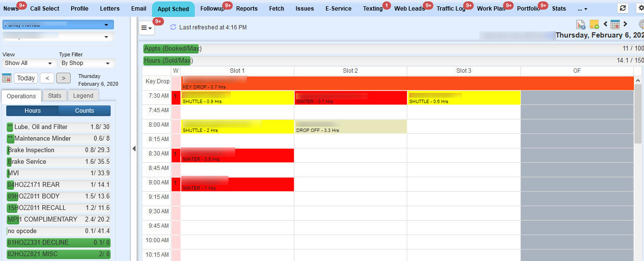The width and height of the screenshot is (644, 261).
Task: Select the orange Key Drop appointment bar
Action: [407, 83]
